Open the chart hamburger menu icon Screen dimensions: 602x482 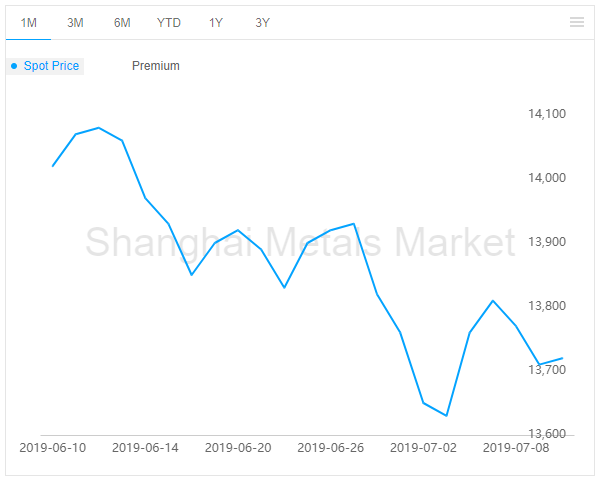[x=577, y=22]
